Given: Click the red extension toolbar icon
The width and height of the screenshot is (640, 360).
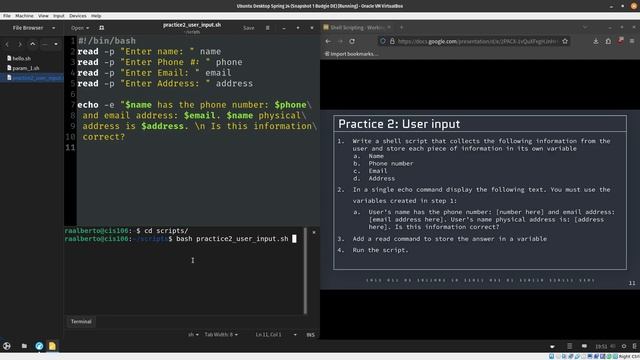Looking at the screenshot, I should [620, 41].
